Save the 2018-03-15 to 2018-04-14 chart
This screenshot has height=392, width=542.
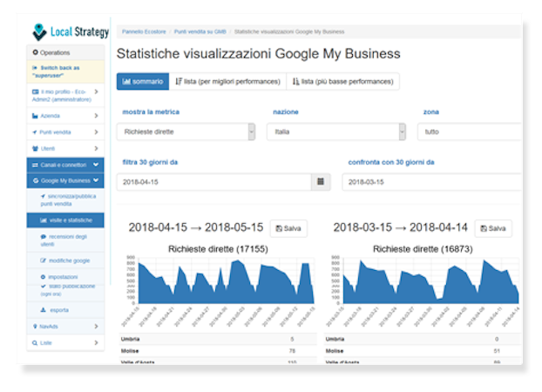(x=493, y=228)
